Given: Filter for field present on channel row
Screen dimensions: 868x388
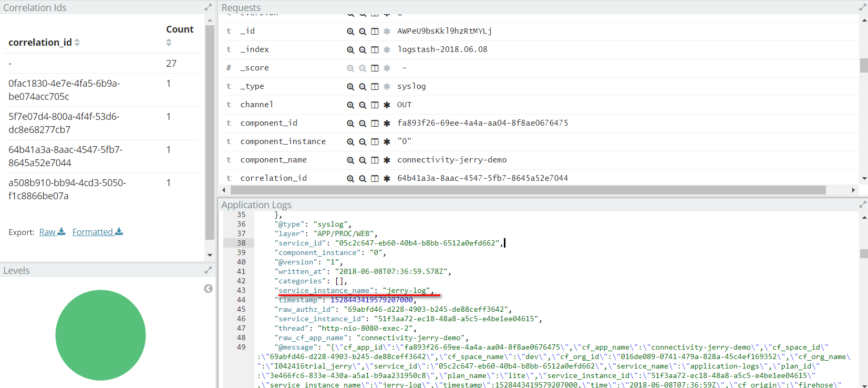Looking at the screenshot, I should pyautogui.click(x=387, y=105).
